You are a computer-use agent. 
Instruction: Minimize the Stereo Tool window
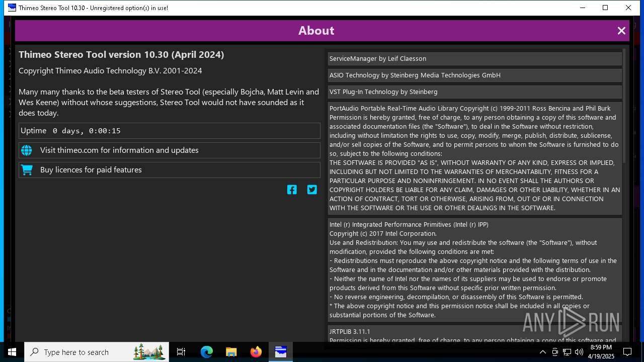[583, 8]
